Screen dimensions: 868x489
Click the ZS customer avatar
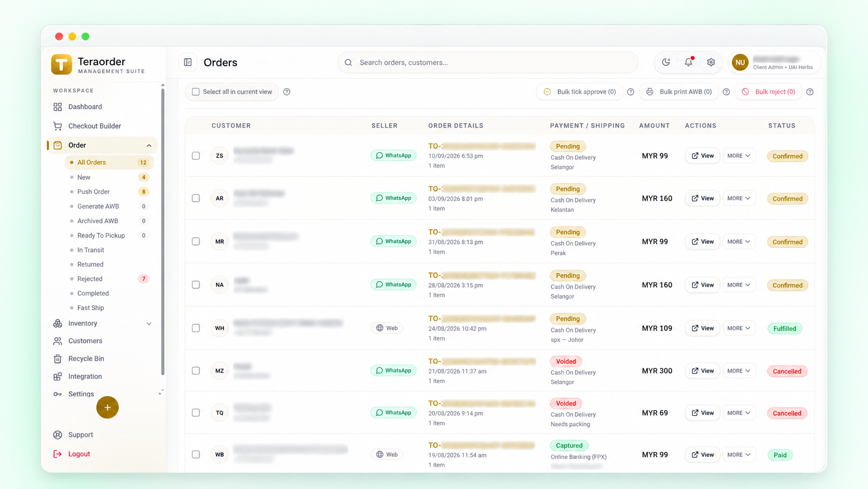pyautogui.click(x=220, y=155)
